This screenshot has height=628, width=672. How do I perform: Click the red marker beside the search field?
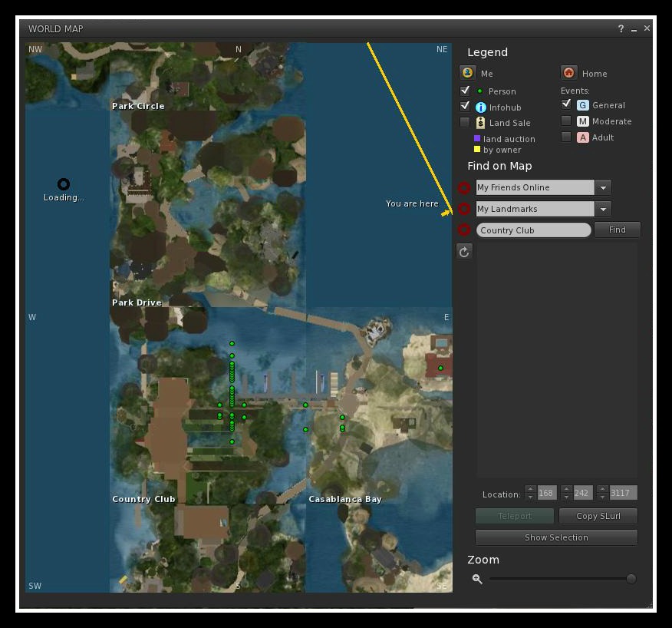click(x=464, y=230)
